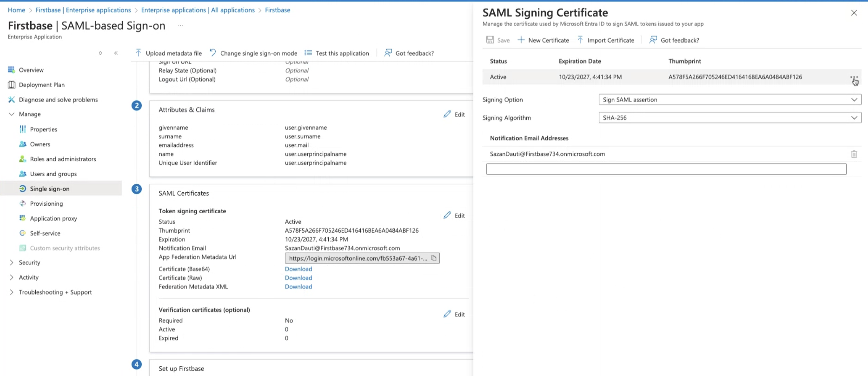
Task: Toggle the sidebar expand/collapse-all arrows
Action: coord(100,53)
